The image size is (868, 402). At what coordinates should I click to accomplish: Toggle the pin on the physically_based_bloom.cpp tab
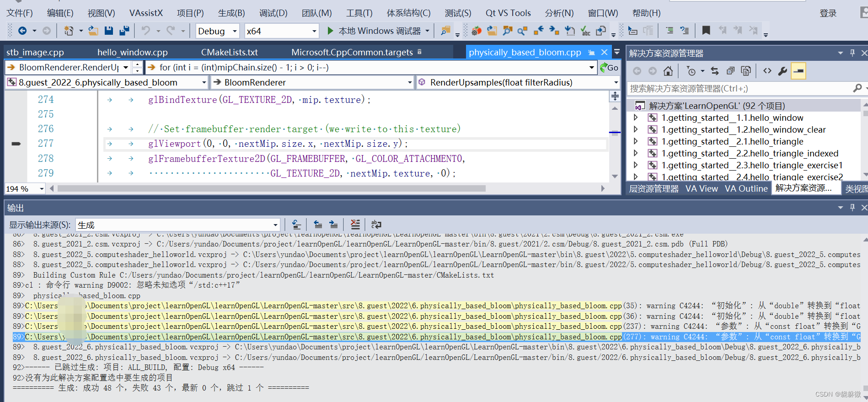(x=591, y=53)
